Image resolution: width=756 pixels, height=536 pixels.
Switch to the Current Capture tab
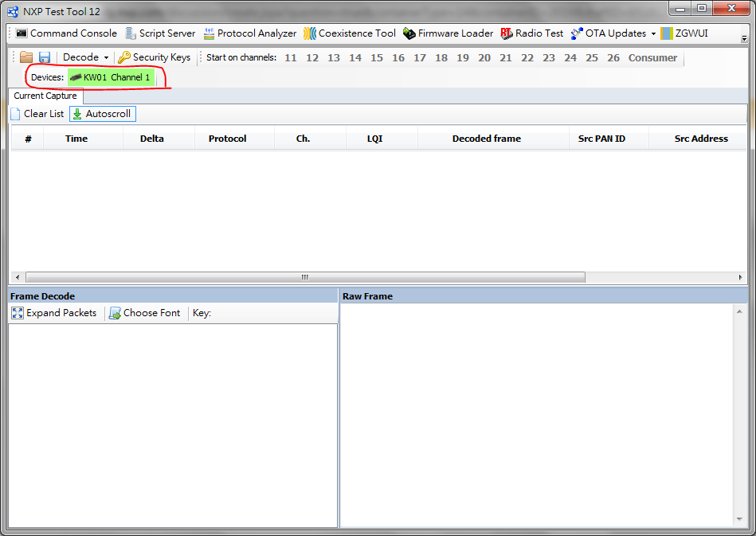click(45, 96)
